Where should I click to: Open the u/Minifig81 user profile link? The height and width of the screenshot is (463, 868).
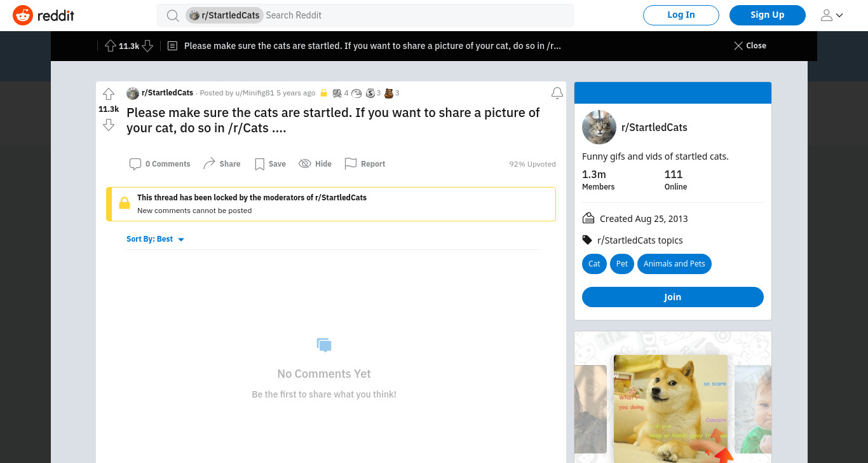(x=255, y=93)
